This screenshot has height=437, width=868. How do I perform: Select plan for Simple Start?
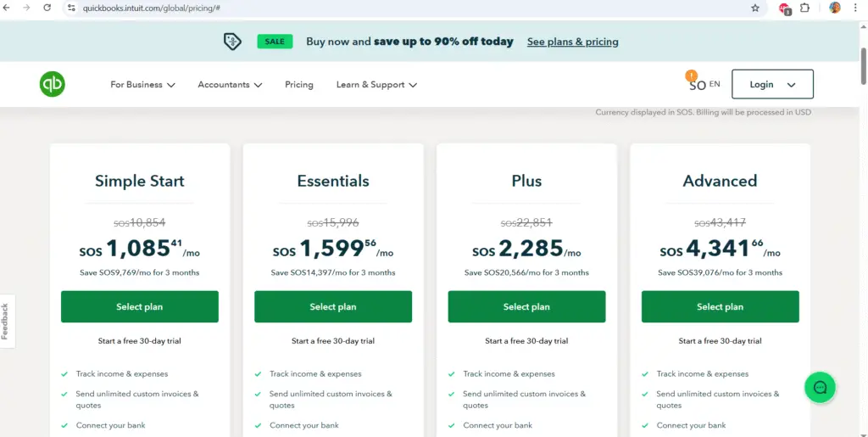pyautogui.click(x=140, y=306)
